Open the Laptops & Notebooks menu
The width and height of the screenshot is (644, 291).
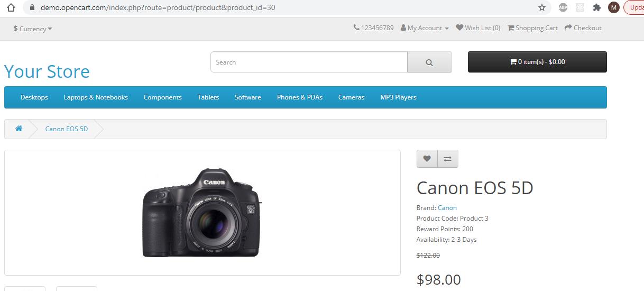pyautogui.click(x=96, y=97)
